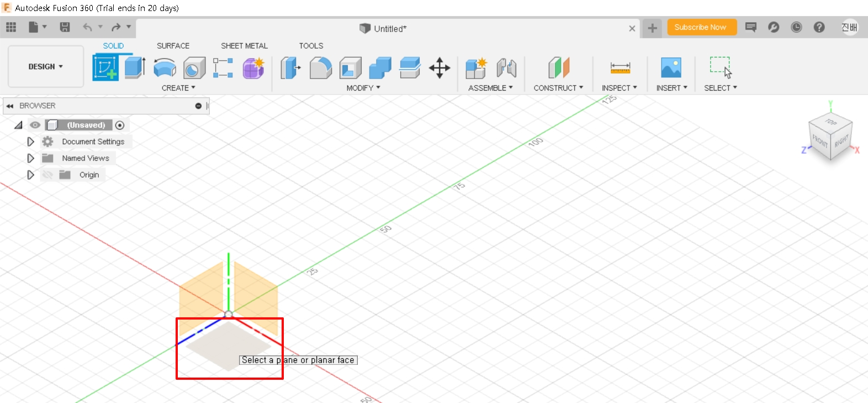Open the extensions manager icon

(774, 27)
